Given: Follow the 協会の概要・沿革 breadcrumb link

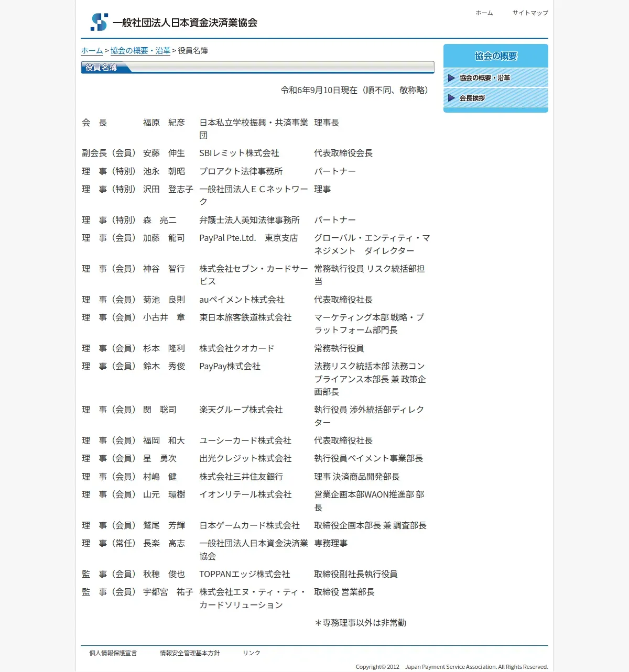Looking at the screenshot, I should [140, 51].
